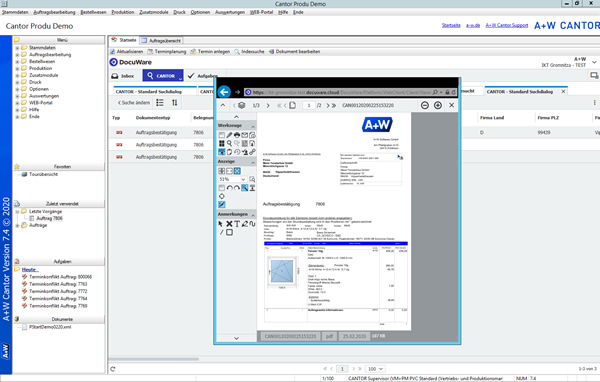
Task: Click the stamp icon in Werkzeuge
Action: [x=245, y=152]
